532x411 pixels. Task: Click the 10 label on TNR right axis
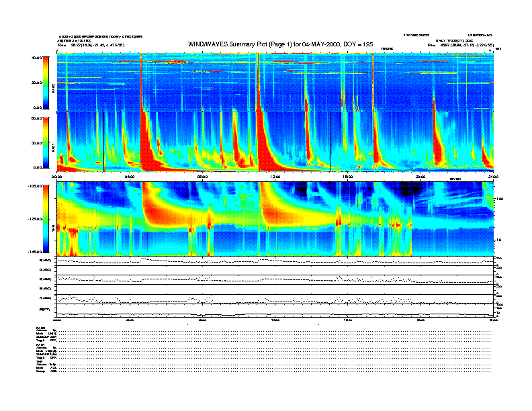click(x=498, y=240)
